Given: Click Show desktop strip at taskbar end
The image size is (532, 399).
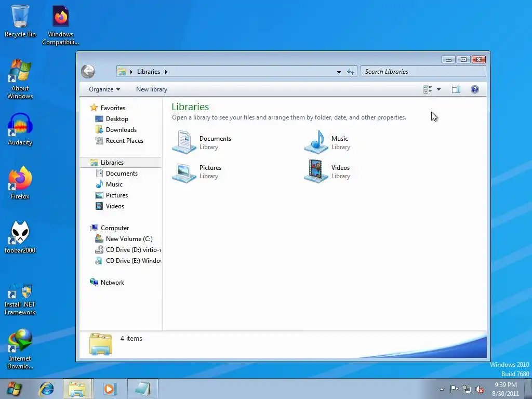Looking at the screenshot, I should point(528,389).
